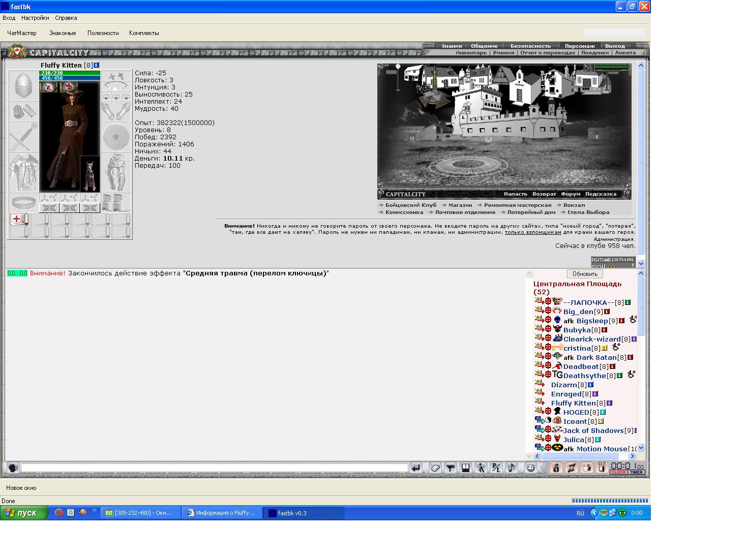Open the Анкета link
The width and height of the screenshot is (747, 560).
coord(625,53)
